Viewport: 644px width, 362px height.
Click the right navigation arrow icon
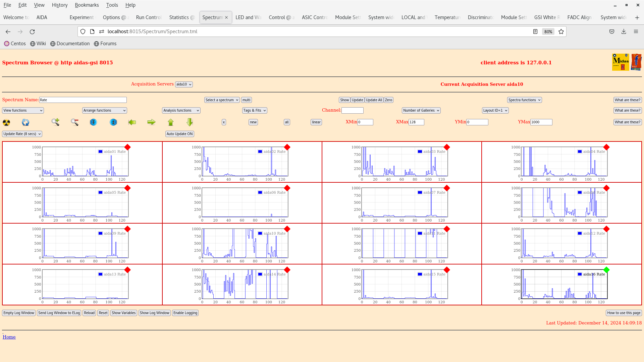click(x=151, y=122)
